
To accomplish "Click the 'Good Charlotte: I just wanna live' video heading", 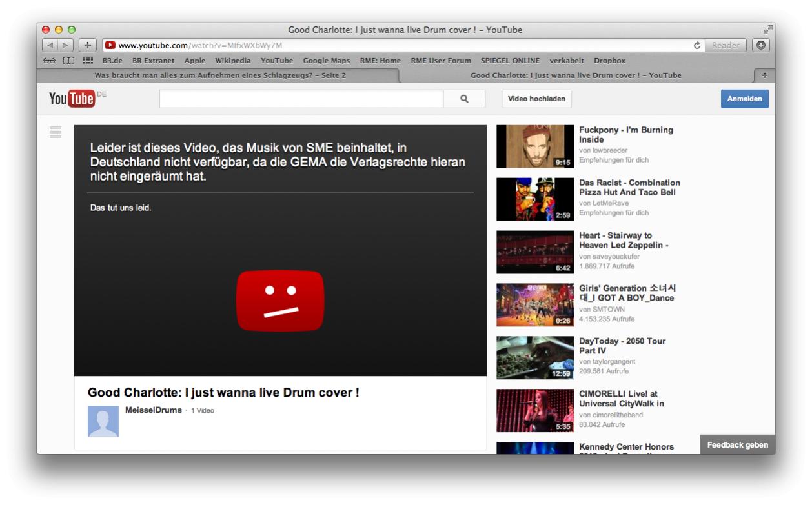I will 223,392.
